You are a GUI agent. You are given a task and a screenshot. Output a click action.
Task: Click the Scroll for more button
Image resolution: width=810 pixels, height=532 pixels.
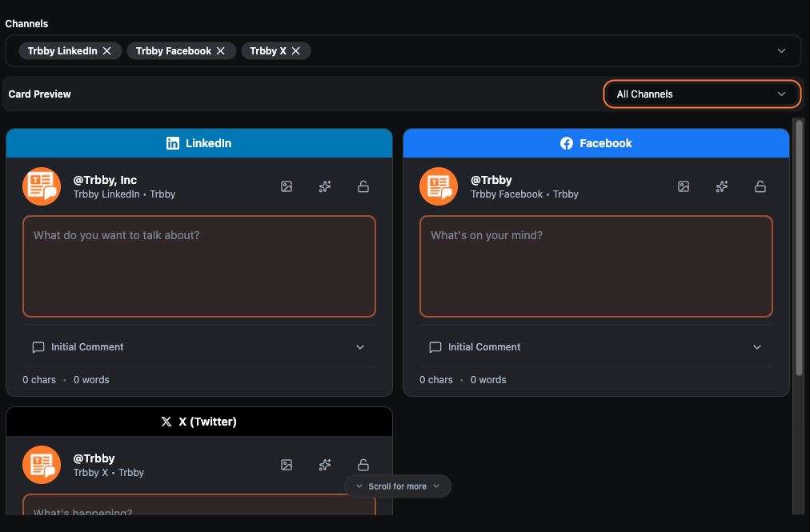398,486
